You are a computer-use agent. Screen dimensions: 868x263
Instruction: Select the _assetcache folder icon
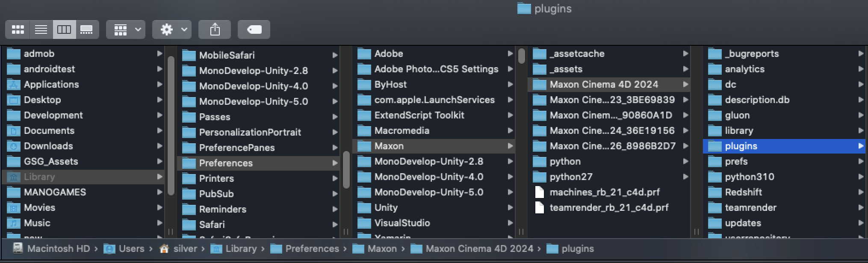(540, 54)
